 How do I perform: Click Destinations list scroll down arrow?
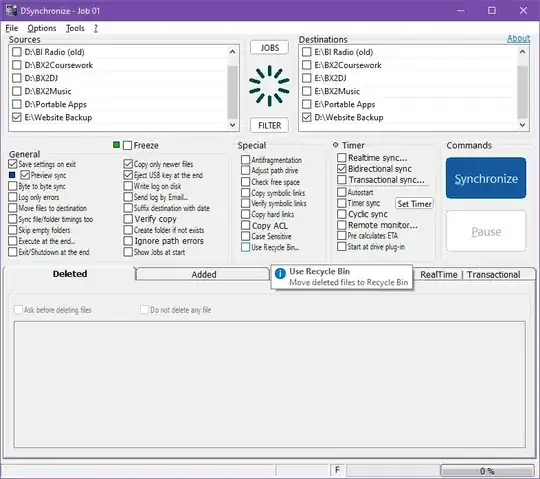[522, 125]
